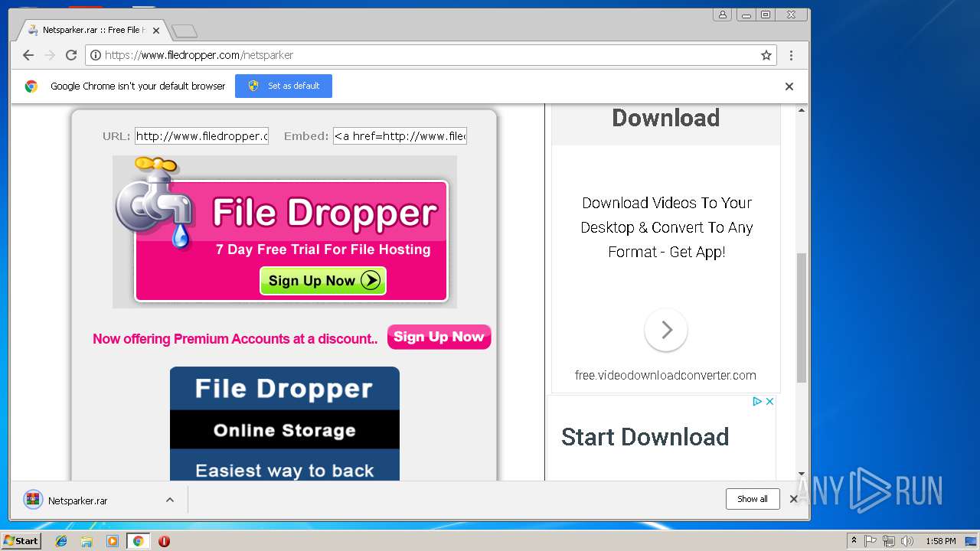This screenshot has width=980, height=551.
Task: Open the Chrome three-dot menu
Action: click(x=791, y=55)
